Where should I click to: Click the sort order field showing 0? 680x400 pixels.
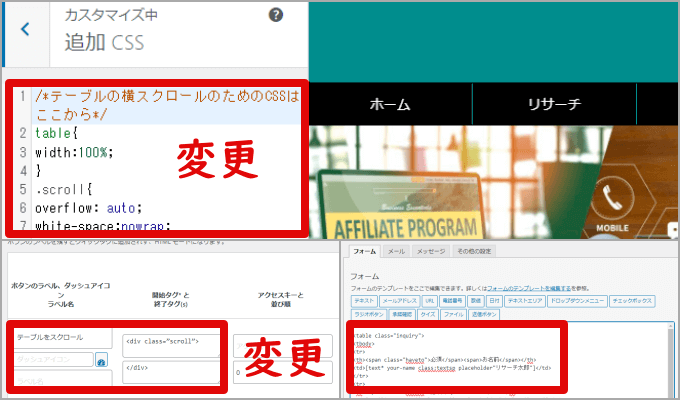283,372
